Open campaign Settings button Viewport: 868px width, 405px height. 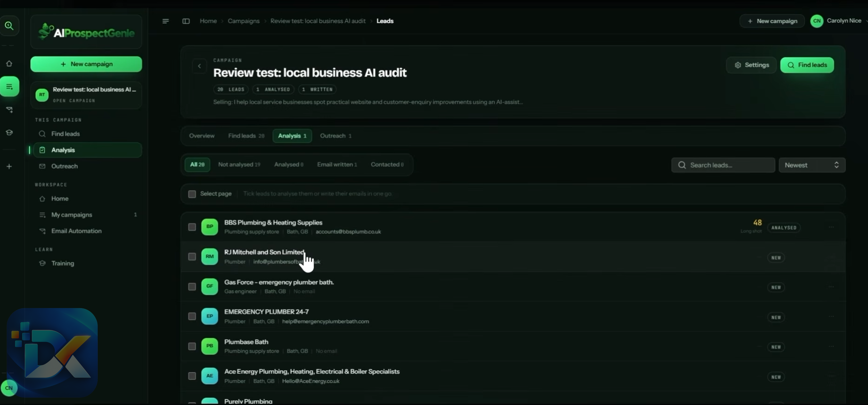pyautogui.click(x=751, y=65)
